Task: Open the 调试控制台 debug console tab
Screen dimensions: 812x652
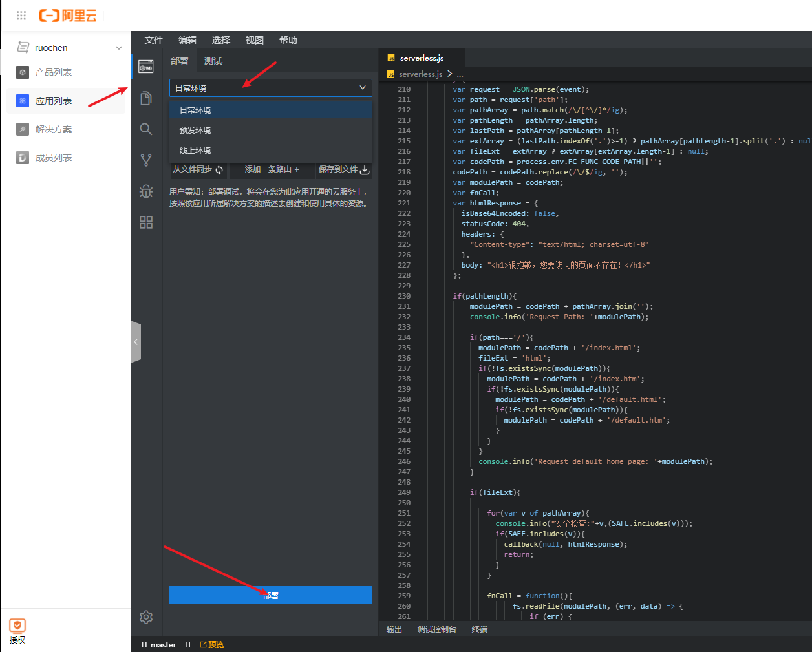Action: (x=437, y=629)
